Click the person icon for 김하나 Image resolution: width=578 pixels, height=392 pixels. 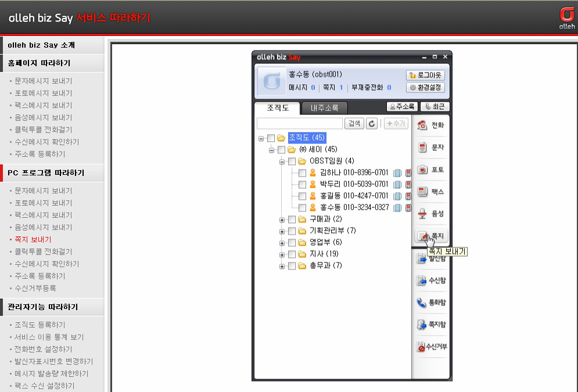pos(313,172)
